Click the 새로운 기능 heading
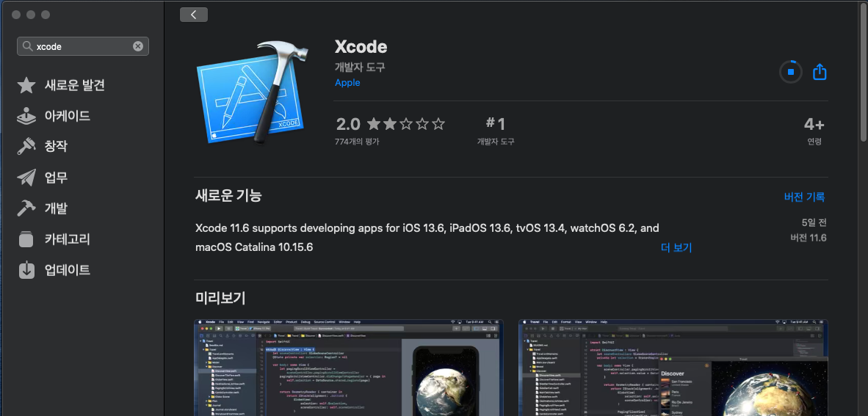Image resolution: width=868 pixels, height=416 pixels. (x=228, y=195)
